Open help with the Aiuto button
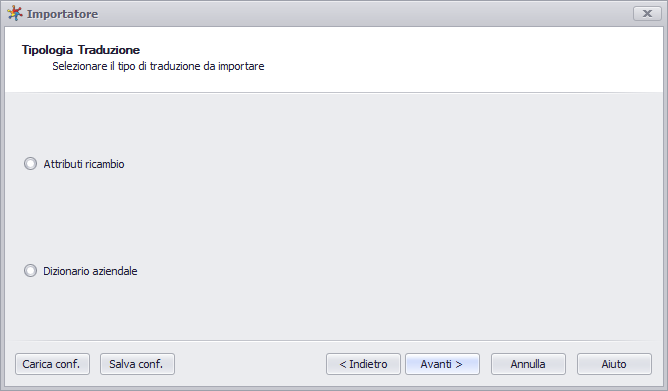This screenshot has height=391, width=668. click(614, 364)
